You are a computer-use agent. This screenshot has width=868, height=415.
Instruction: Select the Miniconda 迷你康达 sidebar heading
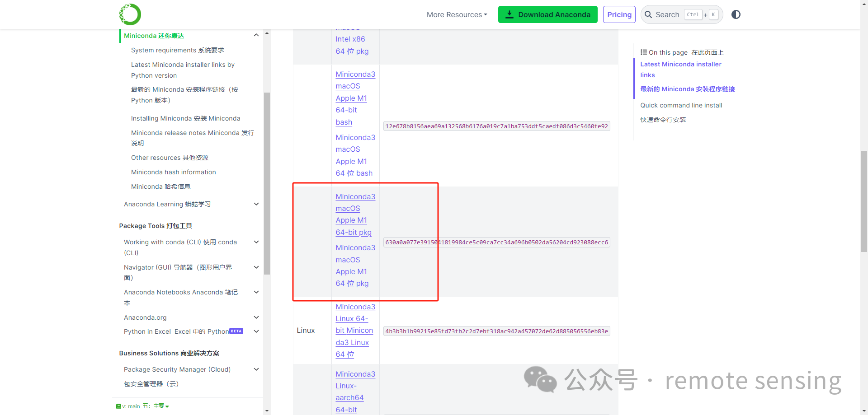(x=154, y=36)
